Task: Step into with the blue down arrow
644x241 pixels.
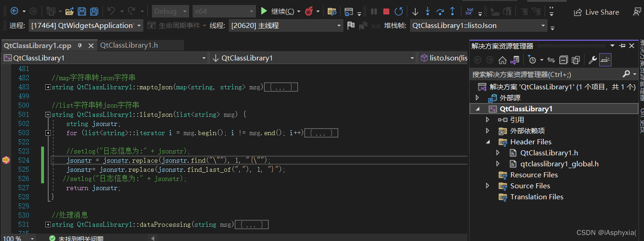Action: [x=428, y=11]
